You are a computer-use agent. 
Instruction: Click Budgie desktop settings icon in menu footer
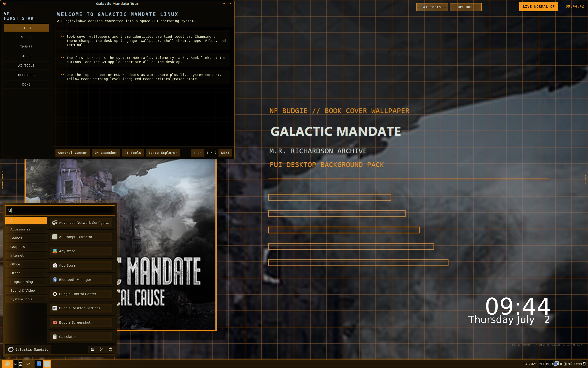[93, 350]
